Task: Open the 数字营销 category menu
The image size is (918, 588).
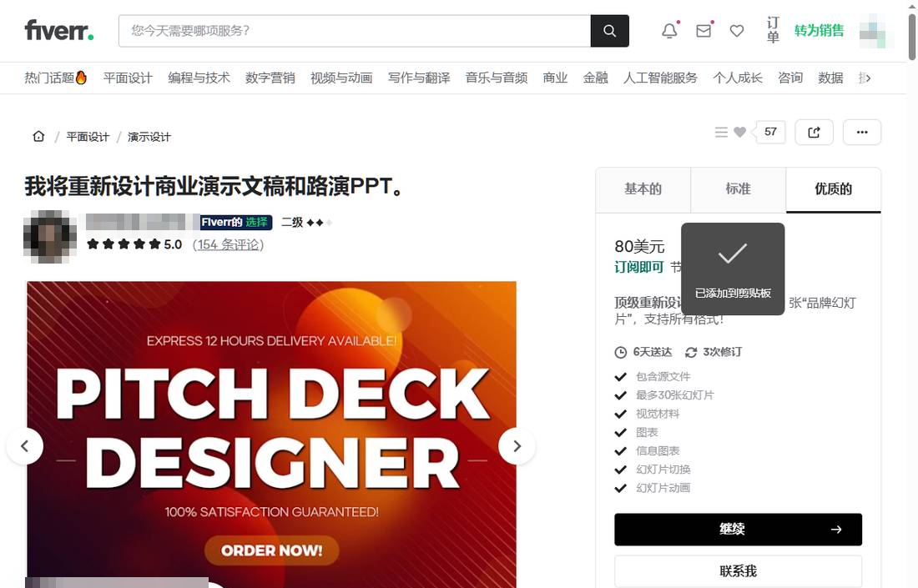Action: pyautogui.click(x=270, y=78)
